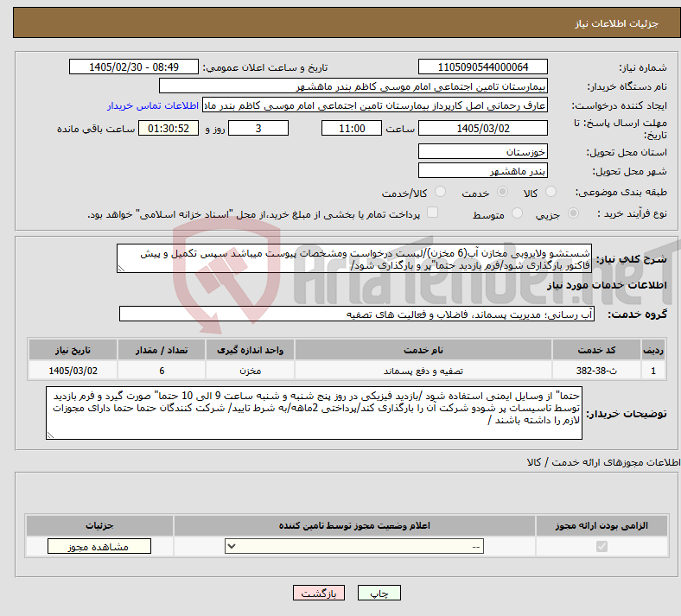The height and width of the screenshot is (616, 681).
Task: Click the row number cell 1
Action: click(653, 371)
